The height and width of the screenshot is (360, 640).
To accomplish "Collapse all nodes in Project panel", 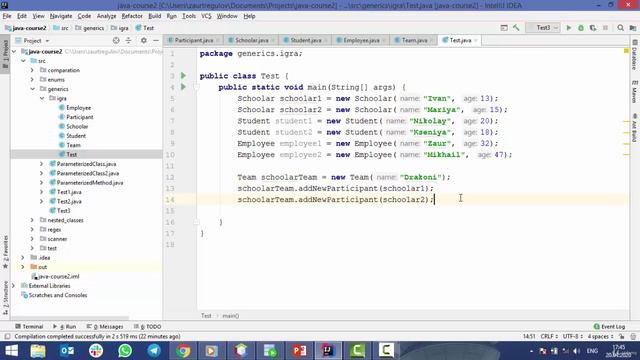I will [x=128, y=40].
